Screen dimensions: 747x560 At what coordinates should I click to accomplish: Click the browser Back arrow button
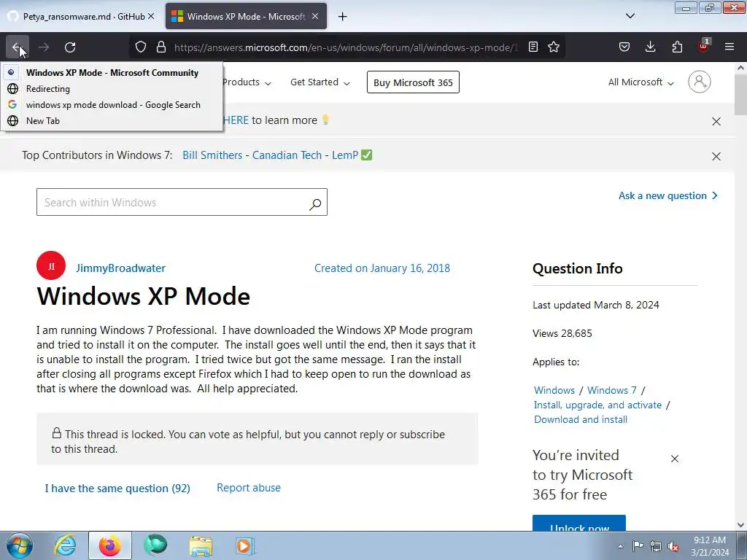point(18,47)
